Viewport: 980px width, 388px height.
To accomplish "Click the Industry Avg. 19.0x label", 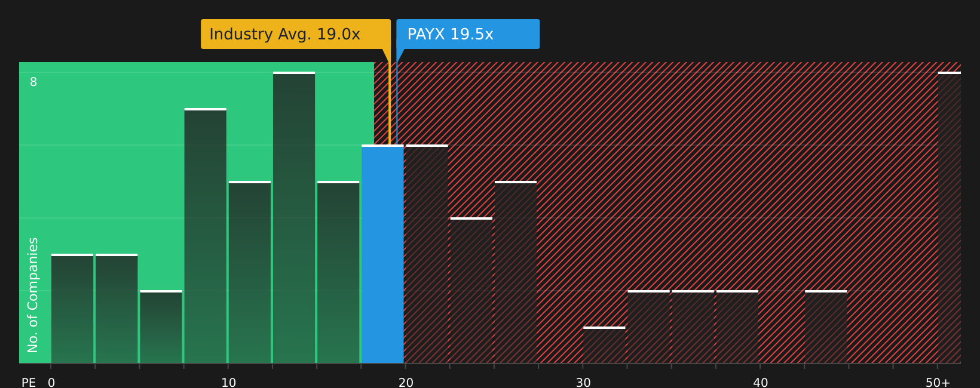I will tap(296, 34).
